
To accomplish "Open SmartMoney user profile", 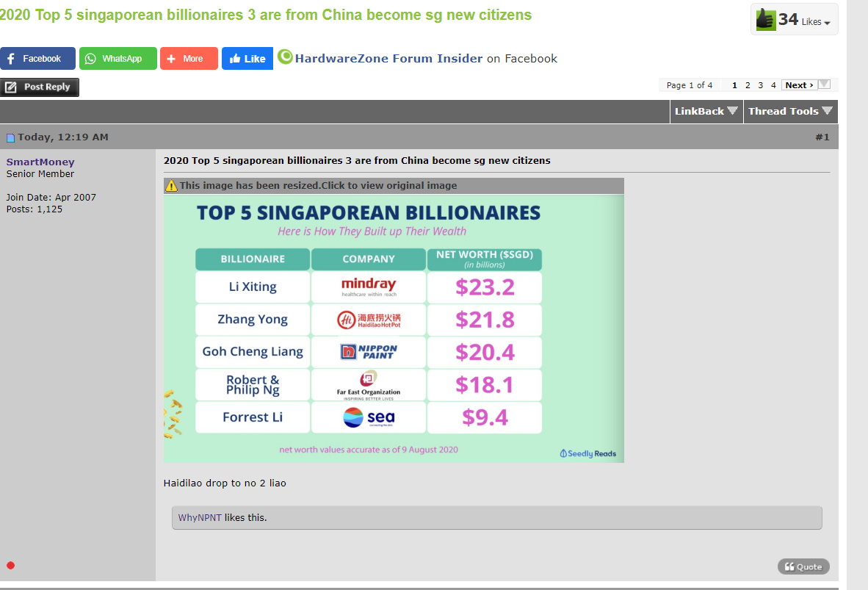I will (x=40, y=162).
